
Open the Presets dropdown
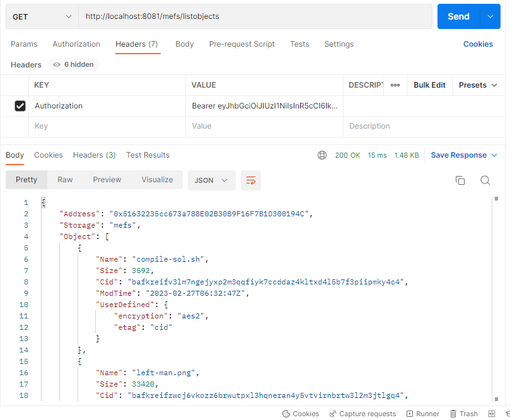tap(477, 85)
